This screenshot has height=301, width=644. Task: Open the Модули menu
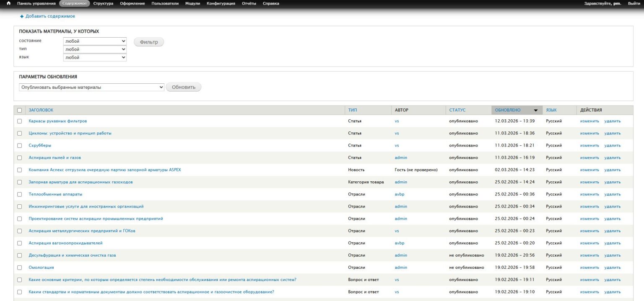coord(192,3)
